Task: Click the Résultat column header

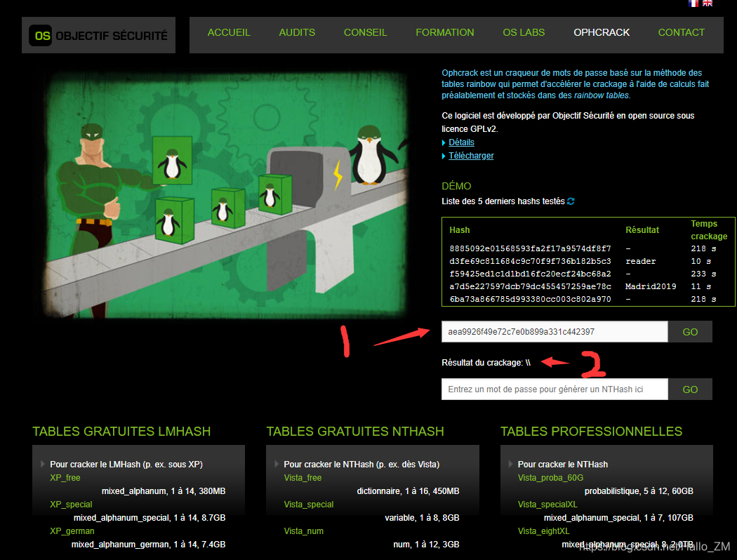Action: pyautogui.click(x=642, y=229)
